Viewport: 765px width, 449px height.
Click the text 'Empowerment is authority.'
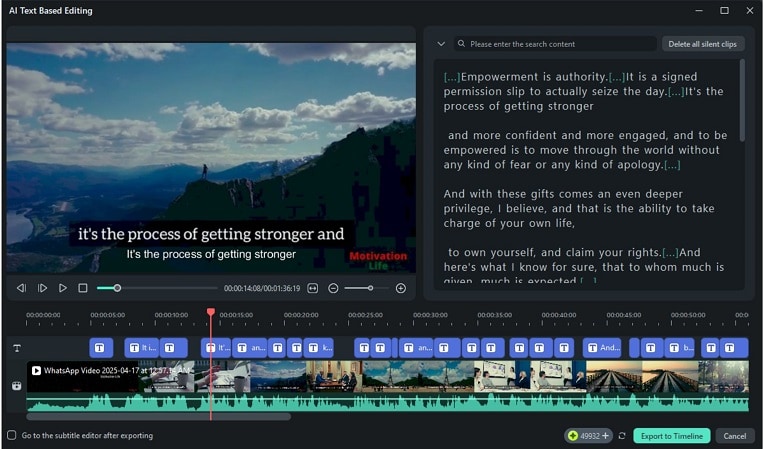coord(534,77)
